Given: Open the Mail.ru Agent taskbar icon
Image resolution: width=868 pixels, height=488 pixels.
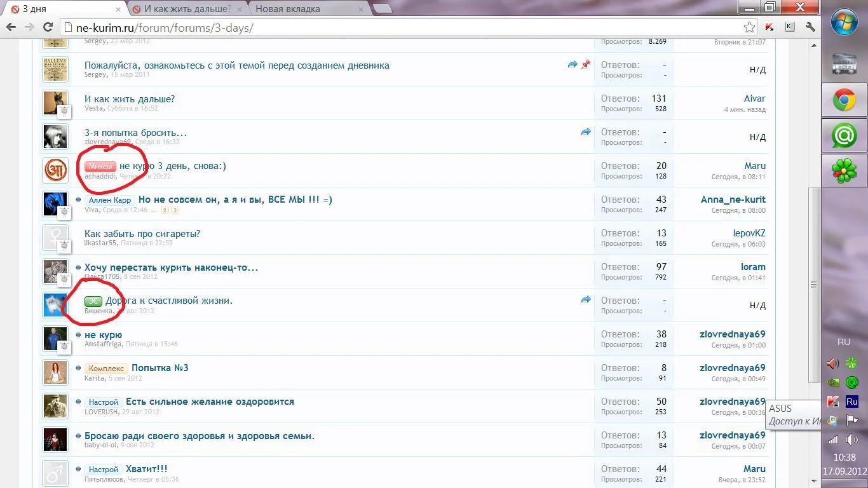Looking at the screenshot, I should [x=844, y=135].
